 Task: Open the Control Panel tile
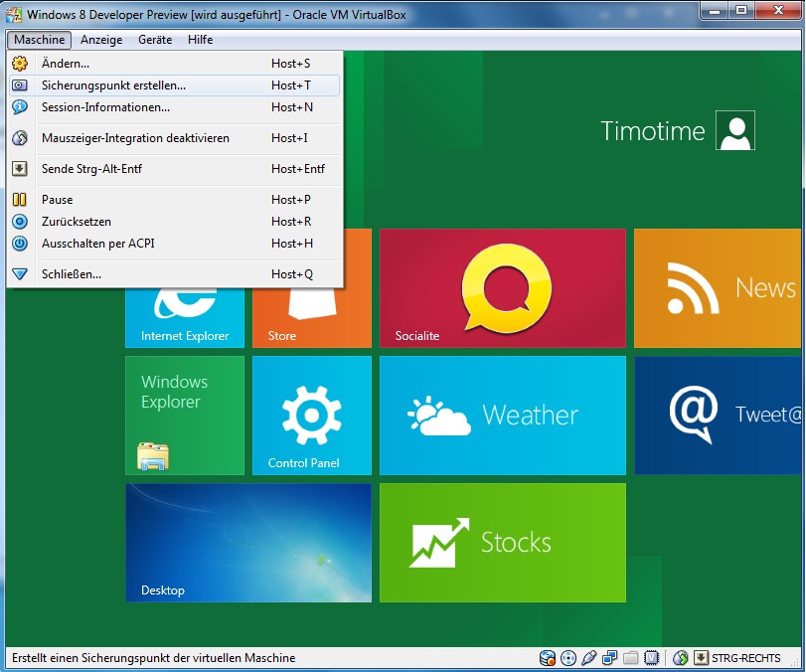(312, 416)
